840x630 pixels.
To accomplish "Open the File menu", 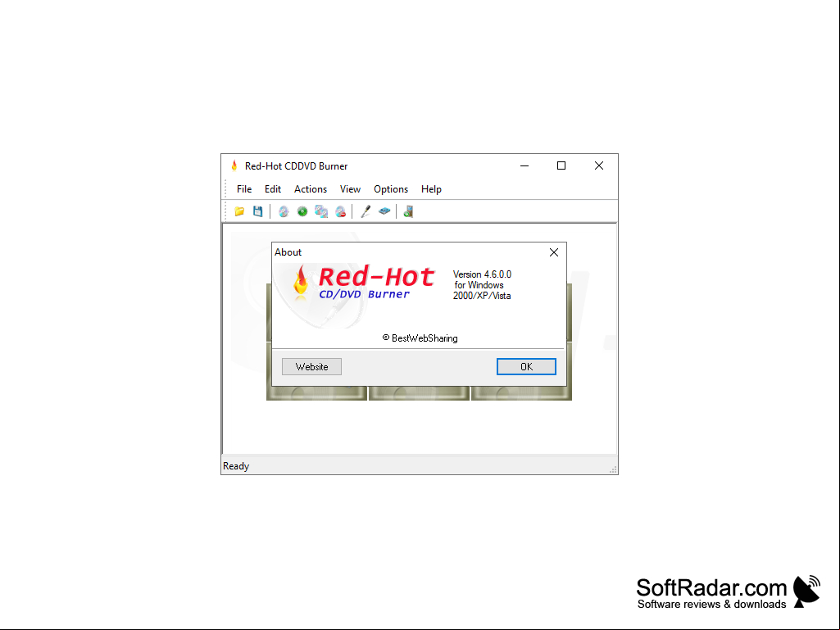I will 244,189.
